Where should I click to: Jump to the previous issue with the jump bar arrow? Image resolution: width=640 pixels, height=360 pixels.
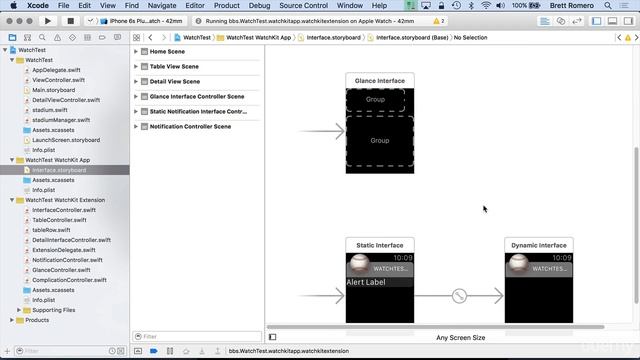point(619,38)
